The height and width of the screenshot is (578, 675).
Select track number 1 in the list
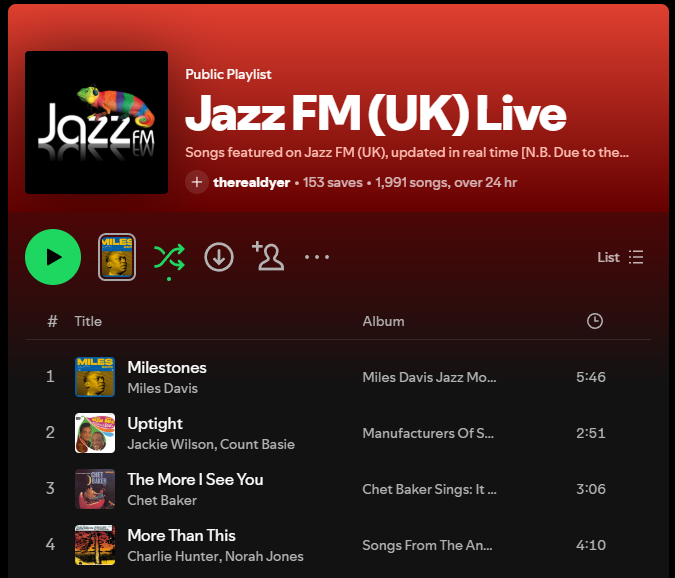coord(50,377)
